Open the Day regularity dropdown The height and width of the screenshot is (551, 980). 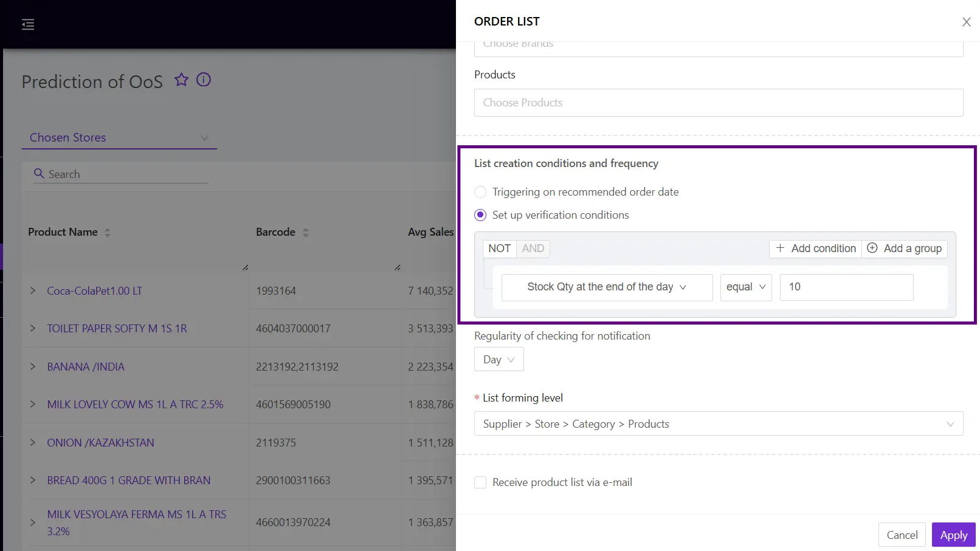click(x=498, y=359)
